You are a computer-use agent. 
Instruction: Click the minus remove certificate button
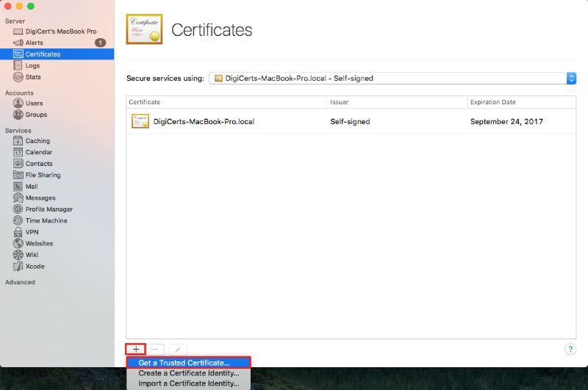click(x=157, y=350)
